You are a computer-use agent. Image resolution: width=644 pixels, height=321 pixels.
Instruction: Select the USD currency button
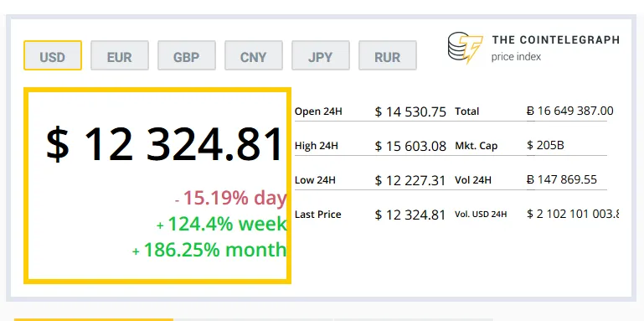[x=53, y=55]
